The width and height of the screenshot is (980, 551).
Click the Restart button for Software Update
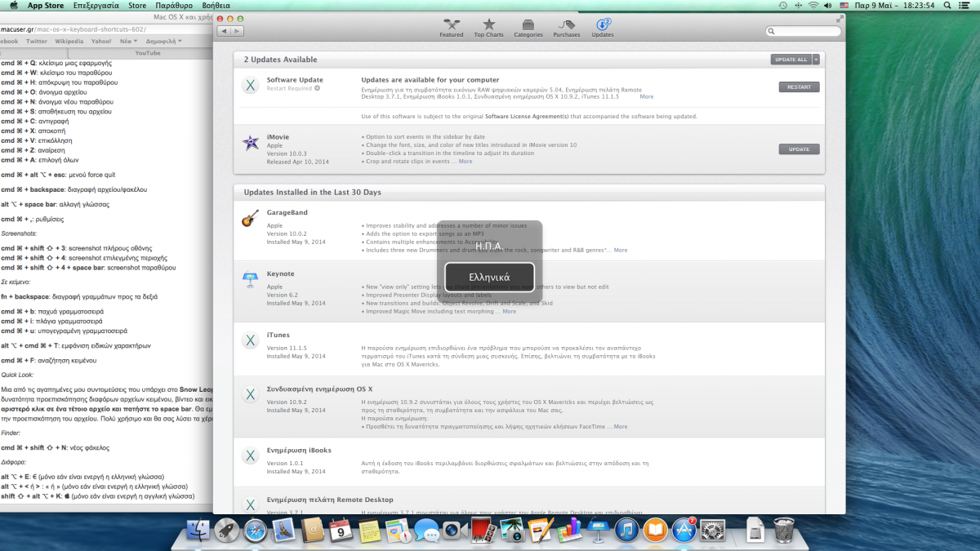pyautogui.click(x=799, y=87)
